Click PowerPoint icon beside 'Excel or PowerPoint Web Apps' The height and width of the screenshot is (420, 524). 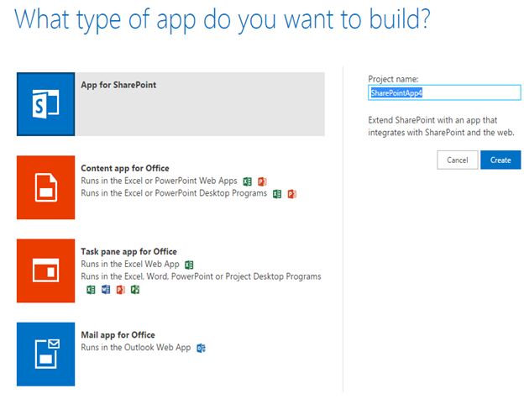click(x=262, y=181)
